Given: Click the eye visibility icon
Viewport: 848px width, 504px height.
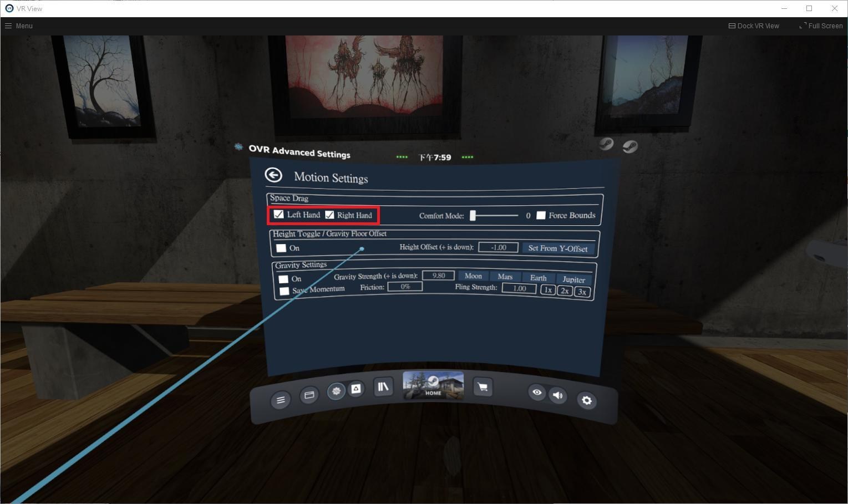Looking at the screenshot, I should (536, 393).
